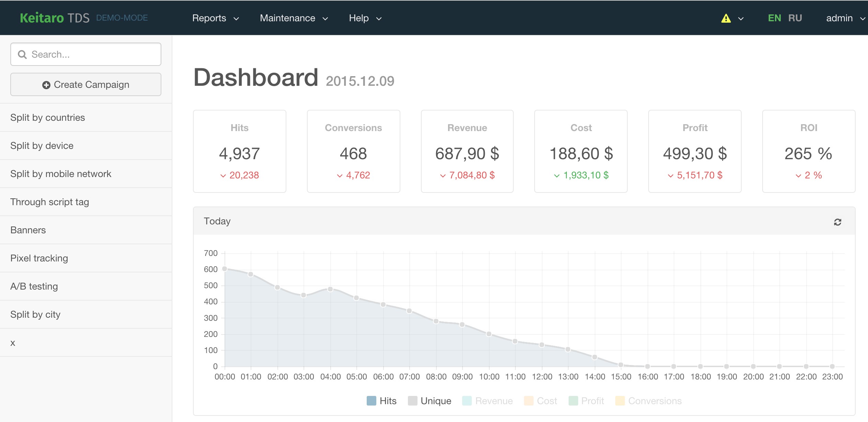Image resolution: width=868 pixels, height=422 pixels.
Task: Click the 04:00 data point on chart
Action: pos(330,289)
